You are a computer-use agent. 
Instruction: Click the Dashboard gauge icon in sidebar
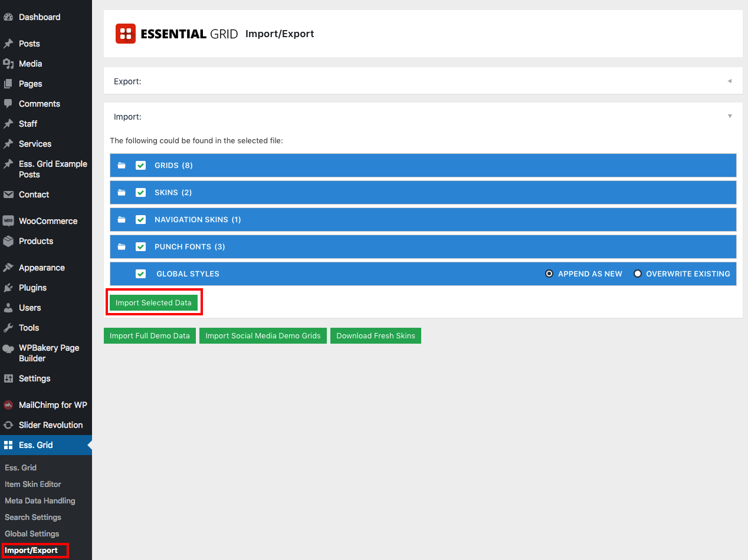[8, 17]
